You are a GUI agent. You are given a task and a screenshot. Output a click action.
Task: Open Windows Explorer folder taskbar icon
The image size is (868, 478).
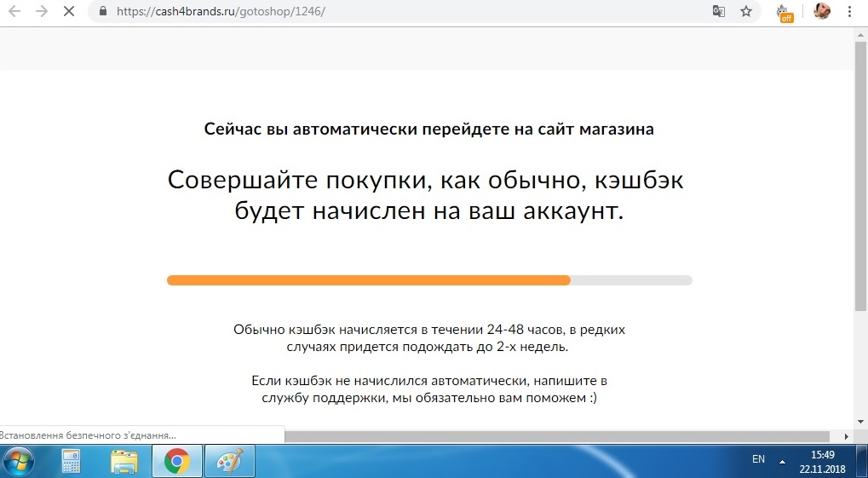pyautogui.click(x=124, y=461)
